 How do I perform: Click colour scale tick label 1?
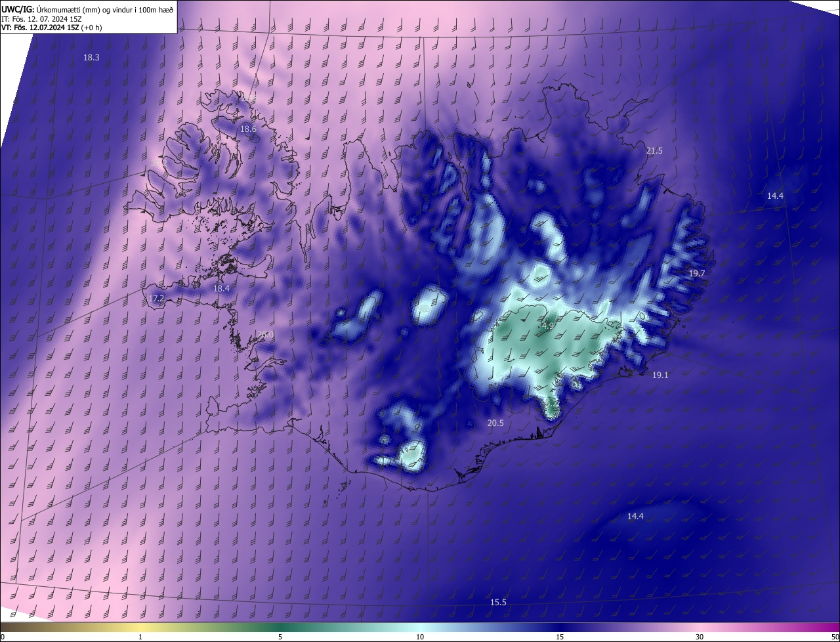pyautogui.click(x=140, y=637)
